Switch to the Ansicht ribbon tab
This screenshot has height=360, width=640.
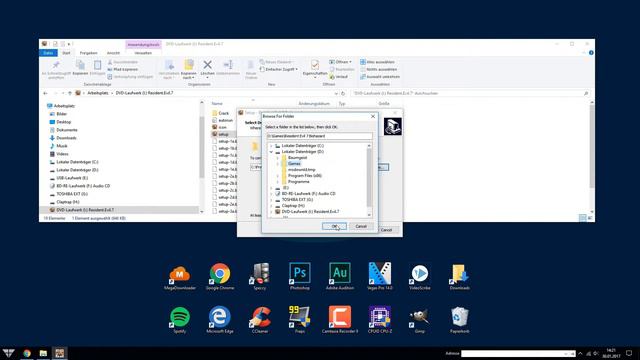(113, 53)
